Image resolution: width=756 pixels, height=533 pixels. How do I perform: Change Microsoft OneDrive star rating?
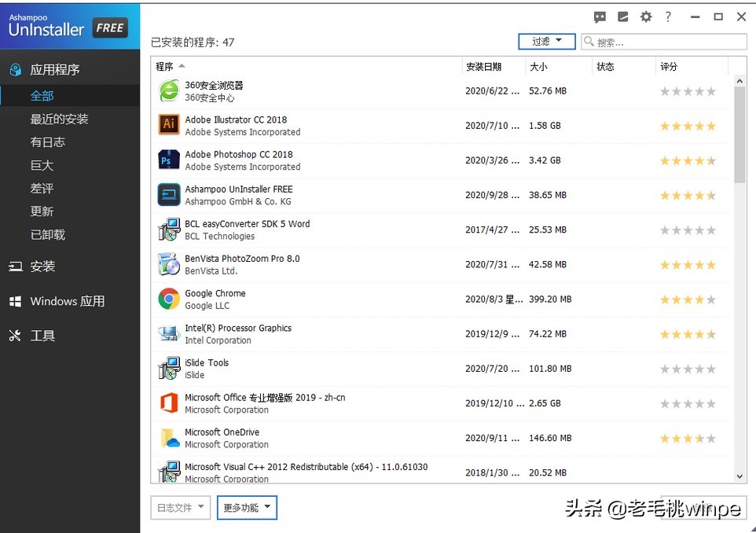[x=688, y=439]
